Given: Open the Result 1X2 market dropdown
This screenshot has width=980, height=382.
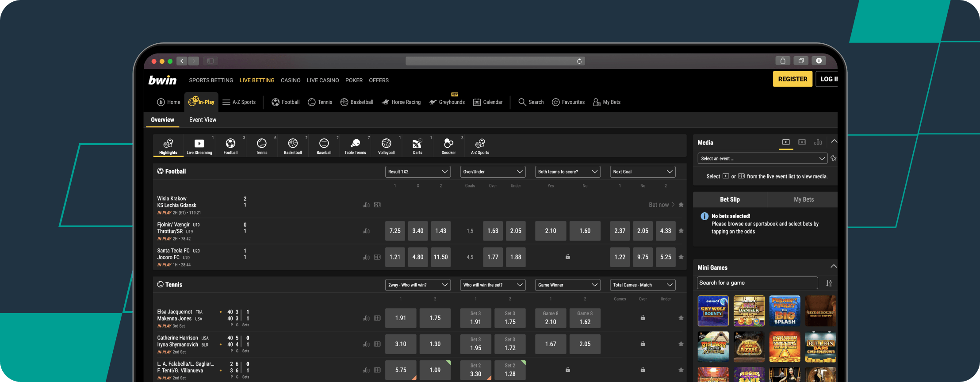Looking at the screenshot, I should (417, 172).
